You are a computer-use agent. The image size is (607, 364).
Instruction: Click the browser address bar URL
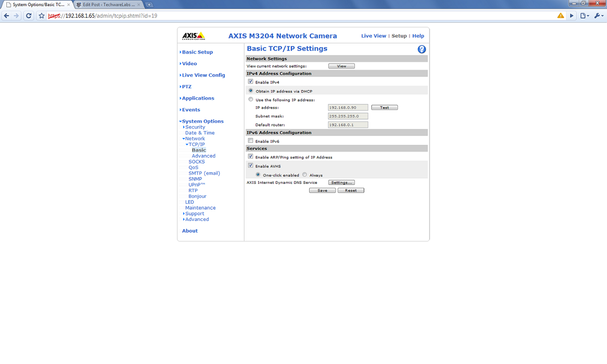tap(103, 16)
